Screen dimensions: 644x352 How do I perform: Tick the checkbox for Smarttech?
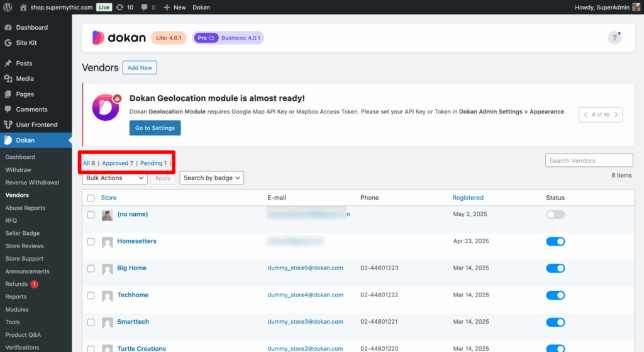91,322
